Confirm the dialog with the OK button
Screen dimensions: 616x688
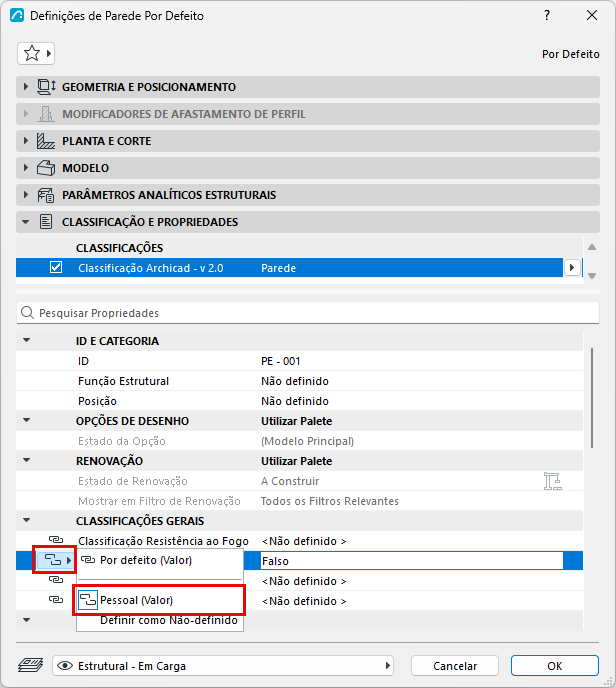pos(555,666)
